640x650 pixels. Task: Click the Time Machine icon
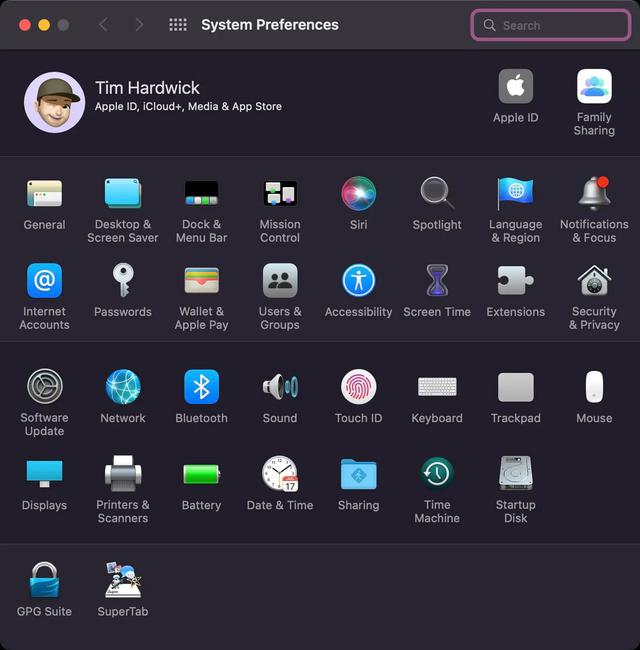437,473
